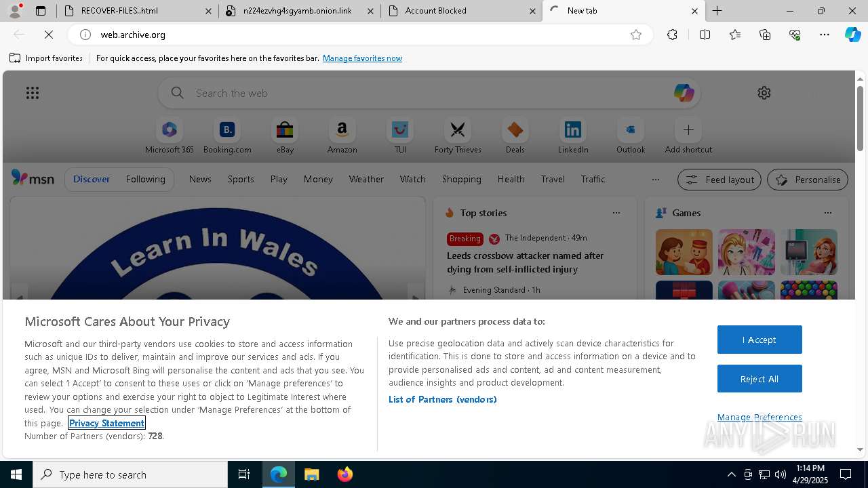Open Browser essentials heart icon

pos(795,35)
